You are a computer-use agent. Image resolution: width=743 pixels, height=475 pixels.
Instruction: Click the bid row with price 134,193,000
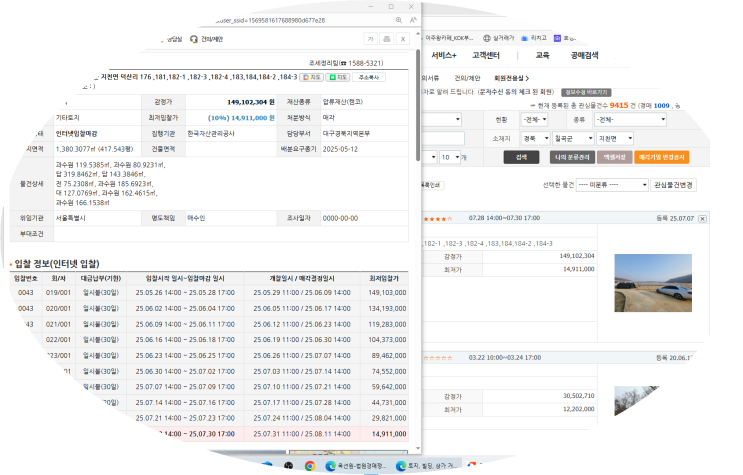point(209,308)
